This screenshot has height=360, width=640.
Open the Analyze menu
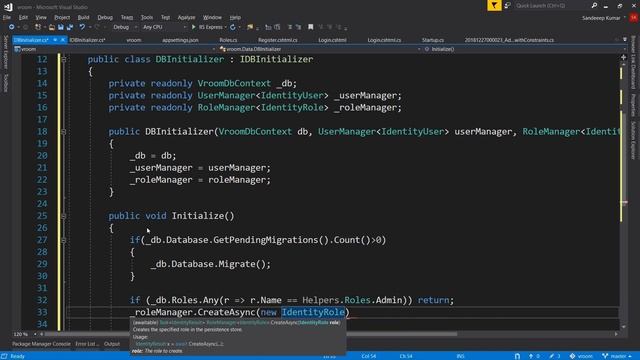click(186, 18)
